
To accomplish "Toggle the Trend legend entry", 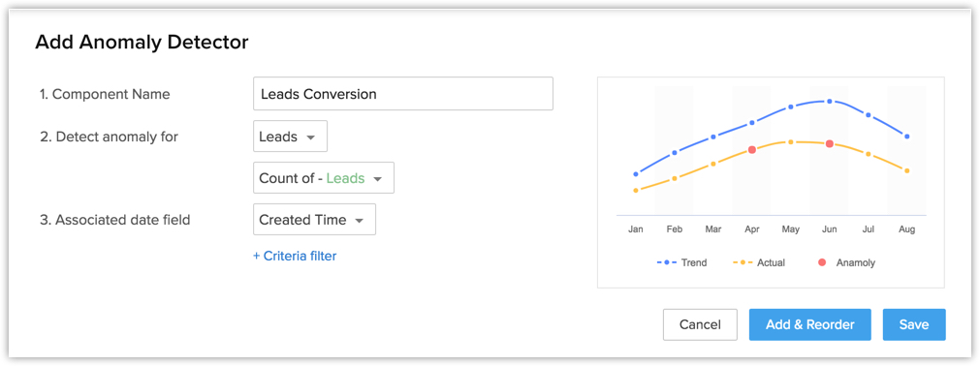I will point(681,263).
